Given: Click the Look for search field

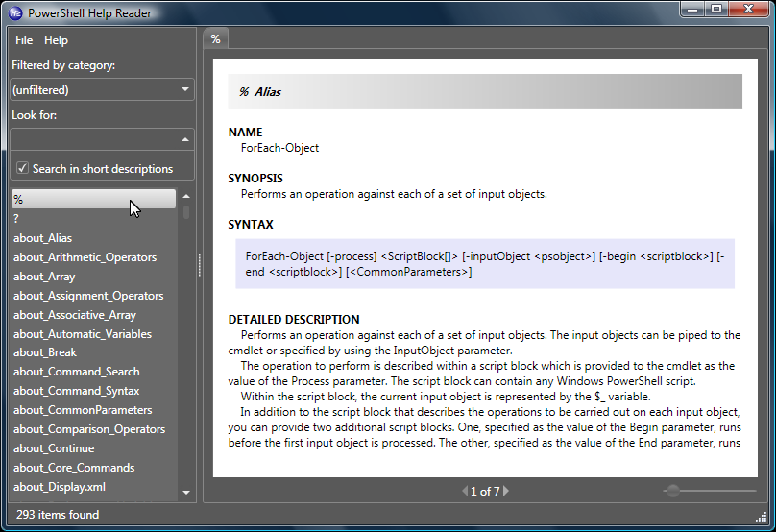Looking at the screenshot, I should (x=94, y=139).
